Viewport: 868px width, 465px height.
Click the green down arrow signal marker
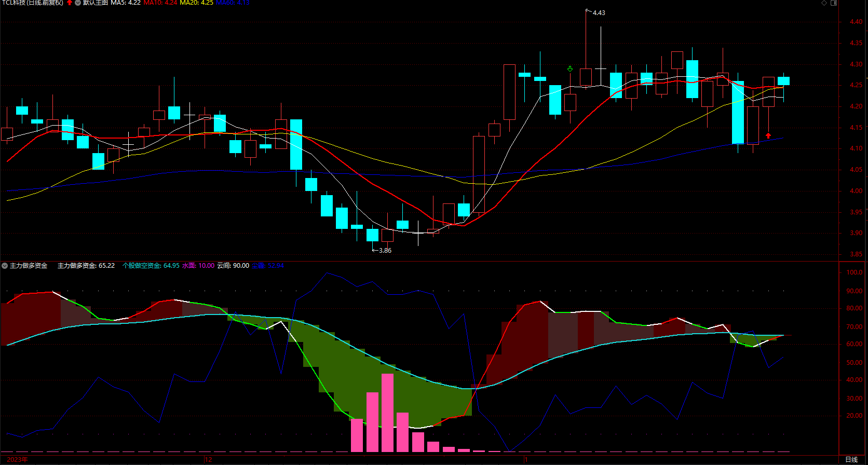point(570,69)
